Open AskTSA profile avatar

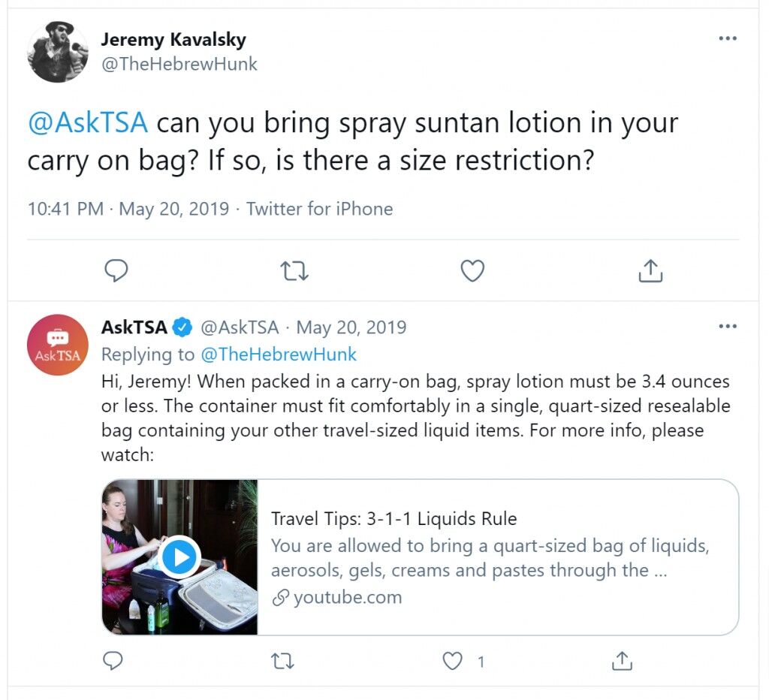click(x=58, y=345)
